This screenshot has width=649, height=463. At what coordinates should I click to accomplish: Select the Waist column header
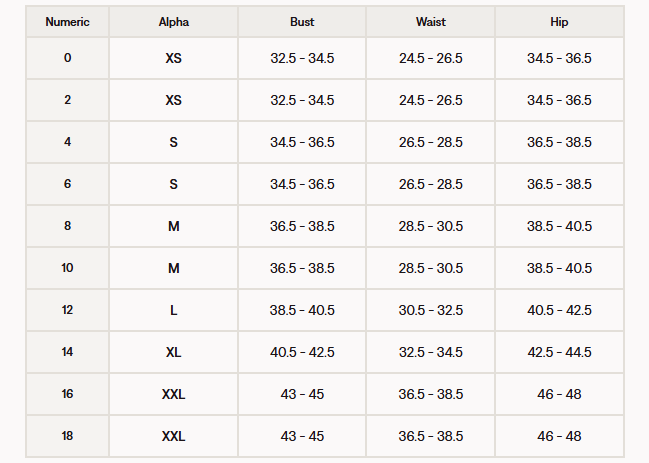click(430, 21)
